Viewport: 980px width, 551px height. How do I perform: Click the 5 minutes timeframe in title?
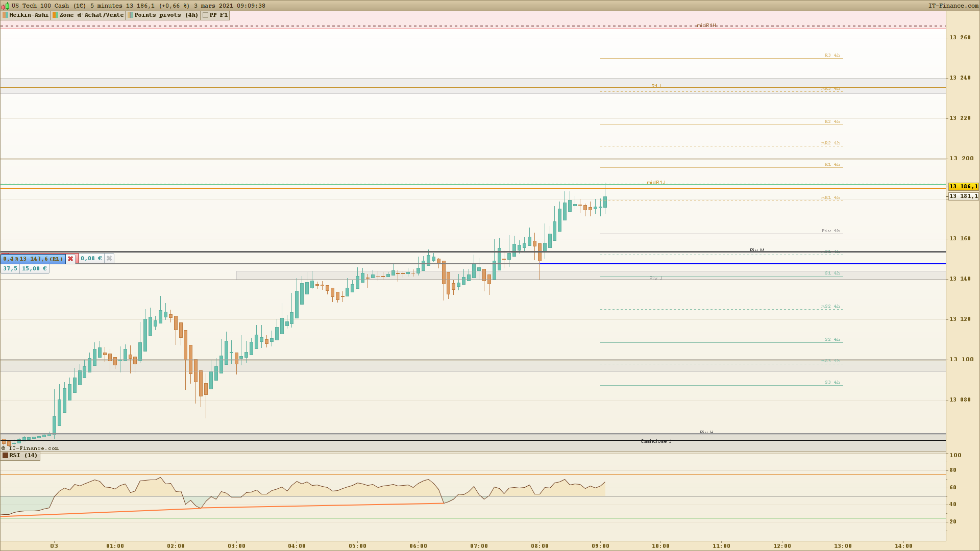tap(106, 6)
